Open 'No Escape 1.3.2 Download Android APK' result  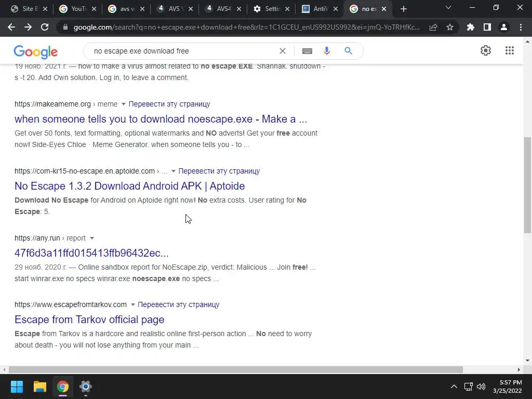(129, 186)
